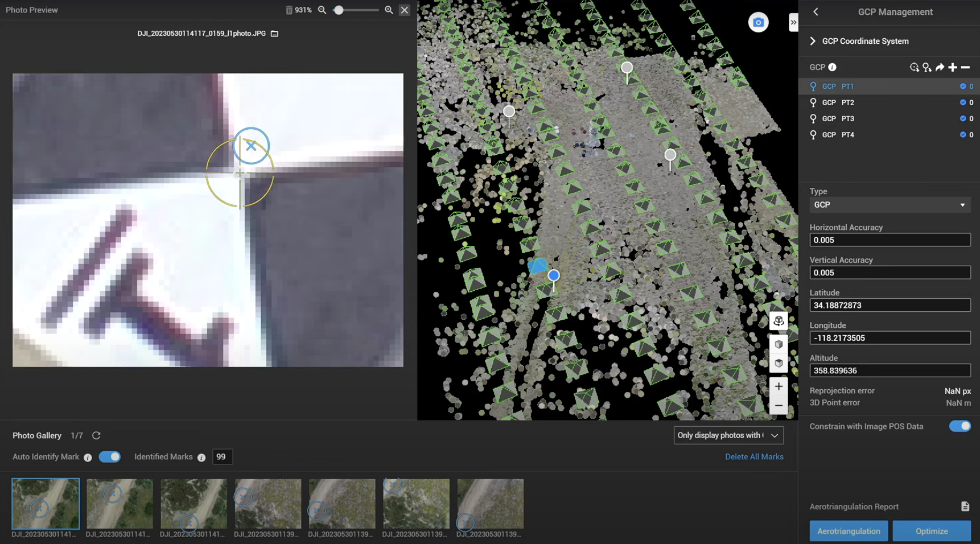Select the second thumbnail in Photo Gallery

click(120, 504)
